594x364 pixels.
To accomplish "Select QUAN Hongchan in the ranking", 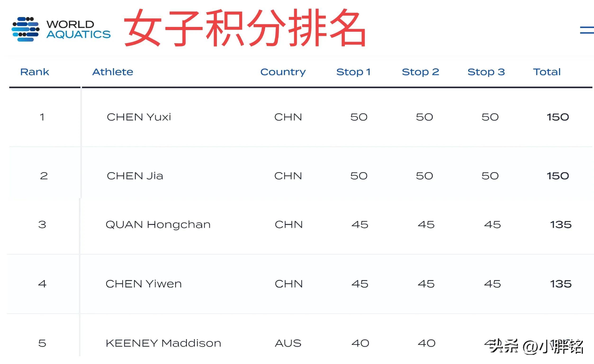I will click(x=158, y=225).
